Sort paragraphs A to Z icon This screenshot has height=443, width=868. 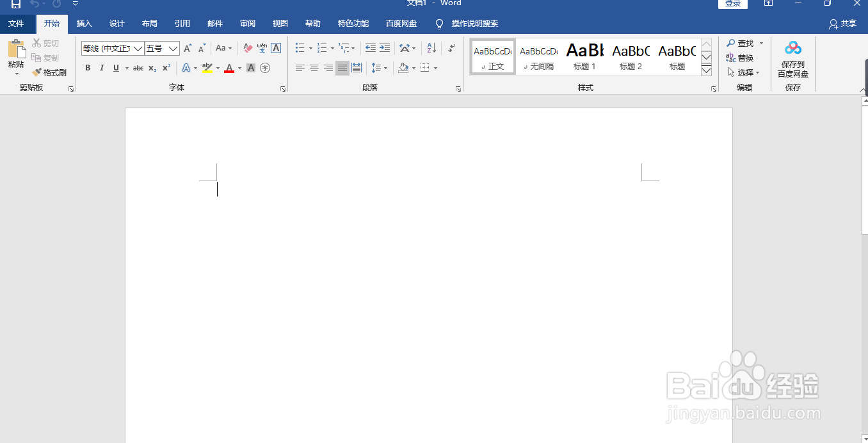click(431, 48)
